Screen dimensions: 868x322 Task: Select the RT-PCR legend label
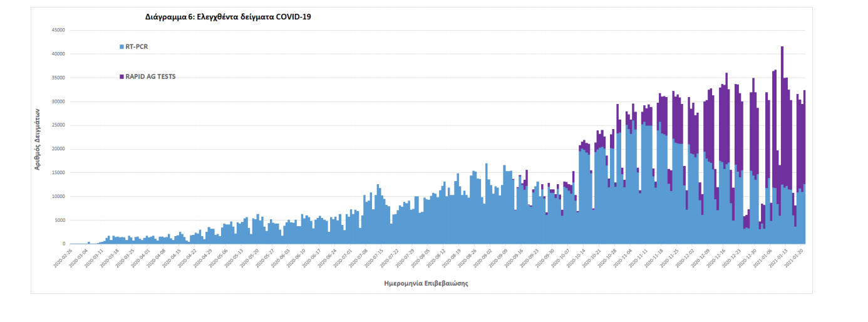click(137, 46)
